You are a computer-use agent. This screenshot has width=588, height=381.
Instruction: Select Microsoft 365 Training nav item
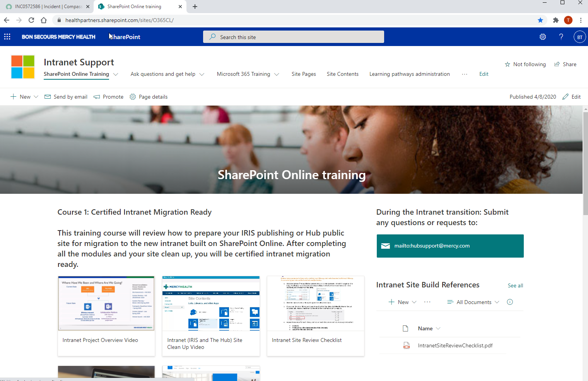[243, 74]
